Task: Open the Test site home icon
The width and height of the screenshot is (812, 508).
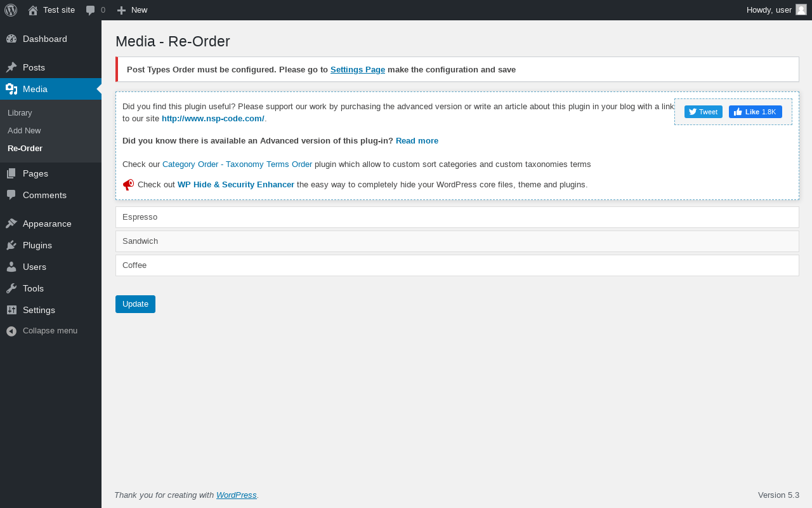Action: (x=33, y=10)
